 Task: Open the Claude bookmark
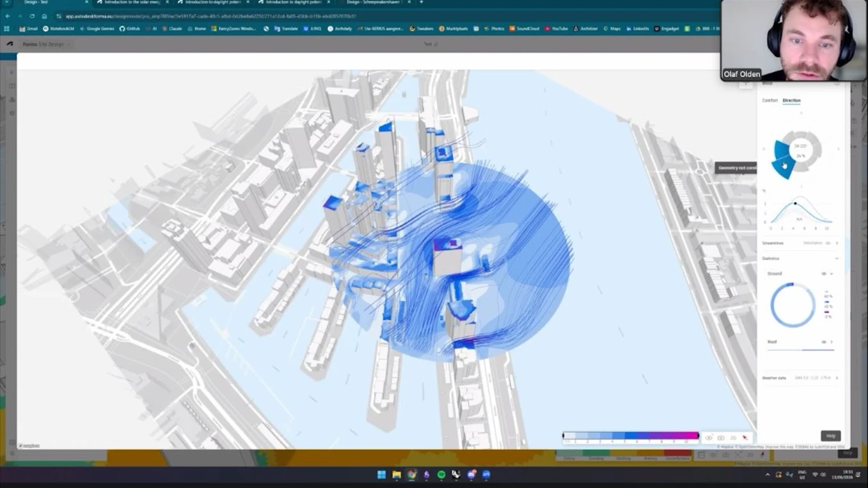coord(171,29)
